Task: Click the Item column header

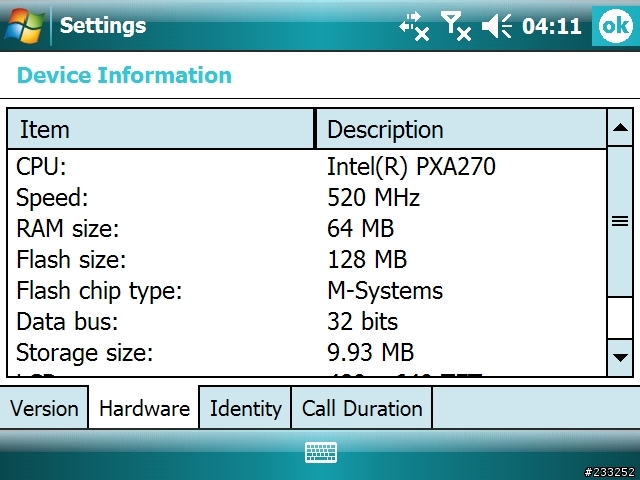Action: point(161,129)
